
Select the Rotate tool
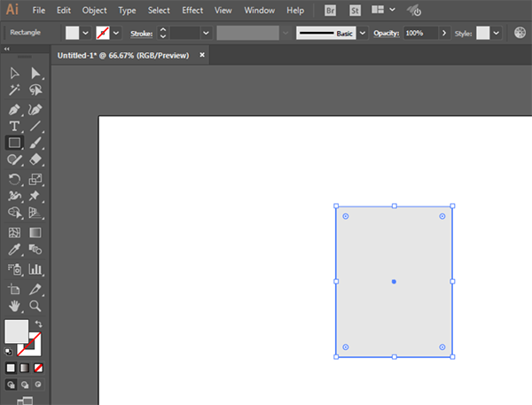click(x=14, y=179)
